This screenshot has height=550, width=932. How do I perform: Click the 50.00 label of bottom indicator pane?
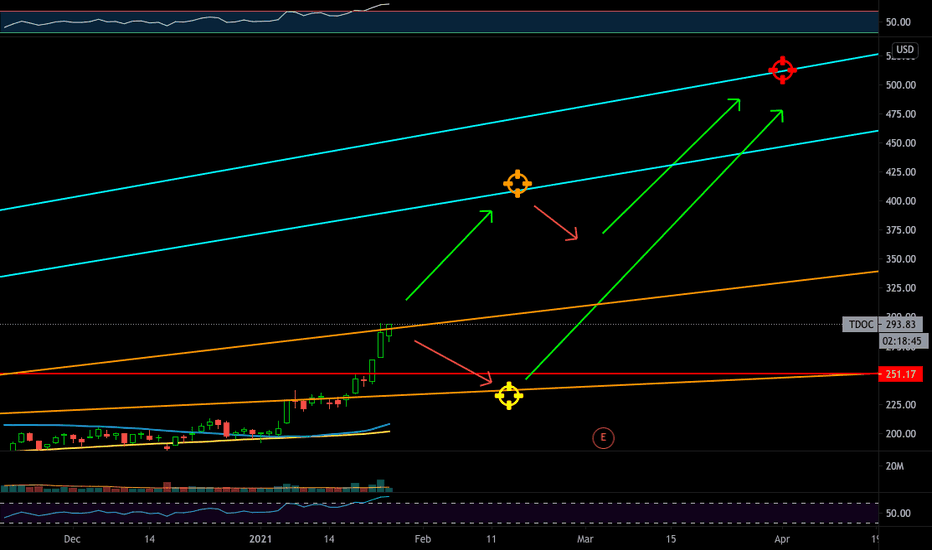pyautogui.click(x=898, y=513)
